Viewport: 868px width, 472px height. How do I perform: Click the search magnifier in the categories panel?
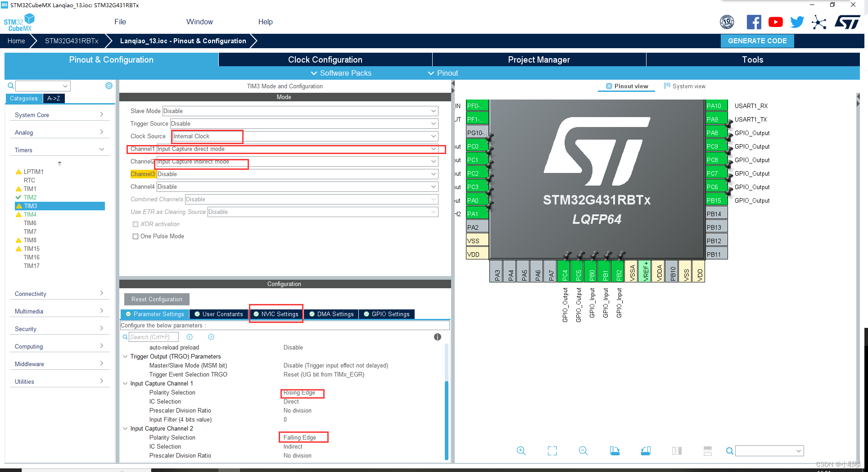pos(11,86)
